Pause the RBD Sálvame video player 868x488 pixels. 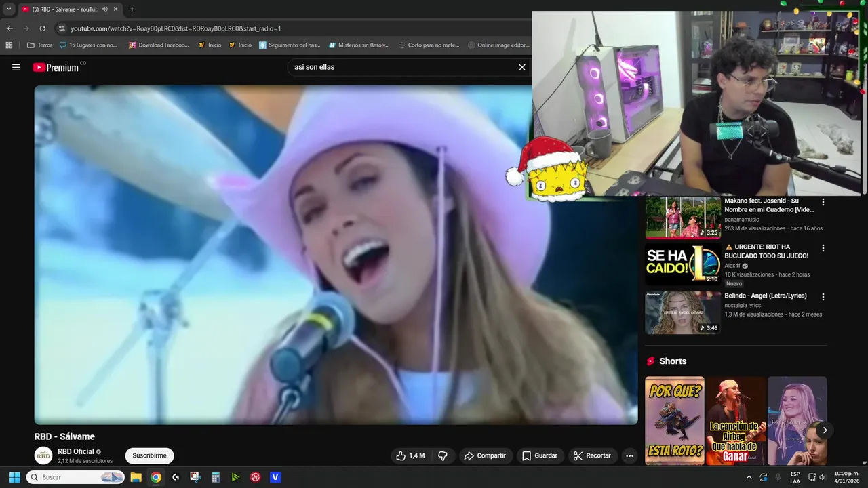(x=336, y=255)
